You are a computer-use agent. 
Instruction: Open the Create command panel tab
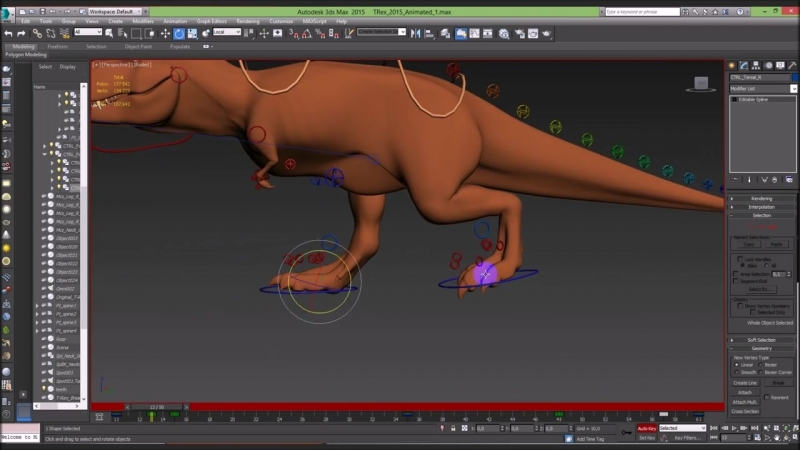[x=732, y=65]
